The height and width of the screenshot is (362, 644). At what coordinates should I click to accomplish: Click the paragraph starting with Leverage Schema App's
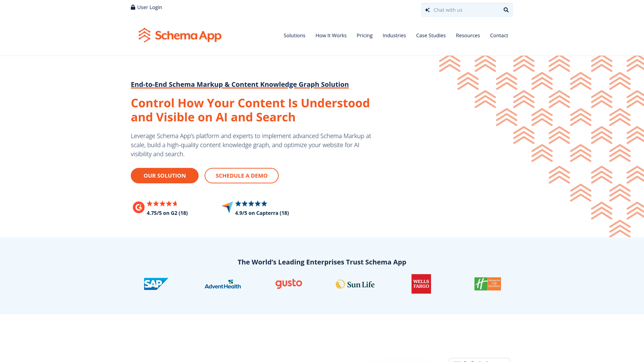click(251, 145)
